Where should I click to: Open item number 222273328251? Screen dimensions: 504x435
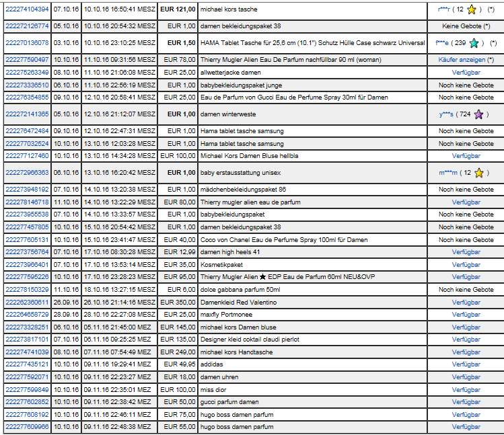point(27,327)
